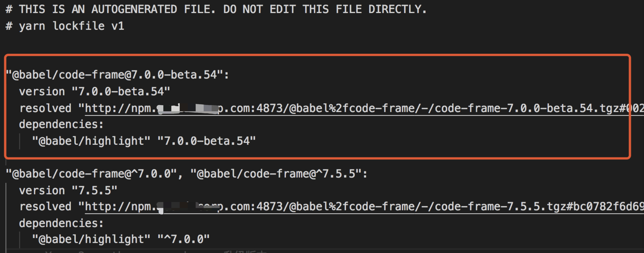
Task: Click the "^7.0.0" highlight version value
Action: (184, 239)
